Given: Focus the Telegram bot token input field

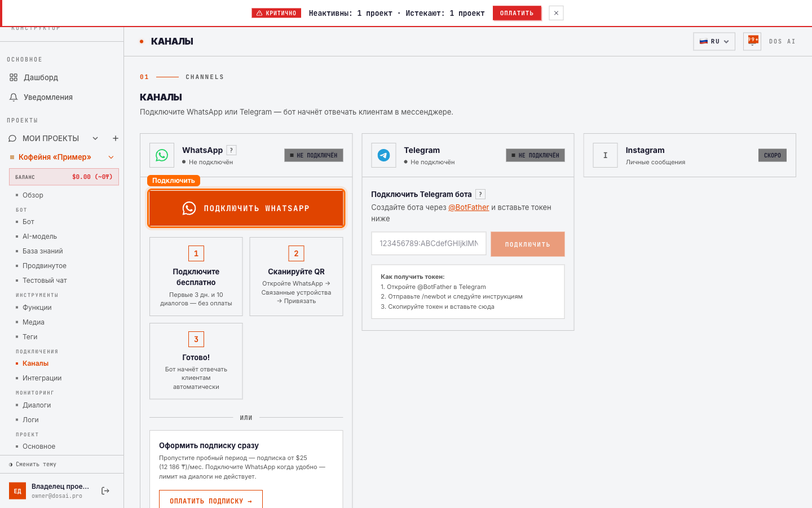Looking at the screenshot, I should pyautogui.click(x=429, y=243).
